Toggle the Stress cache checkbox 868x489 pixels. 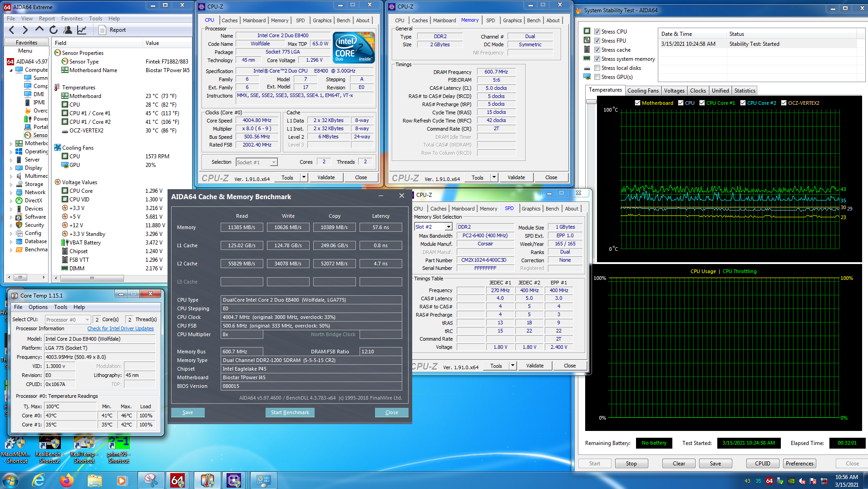point(597,50)
